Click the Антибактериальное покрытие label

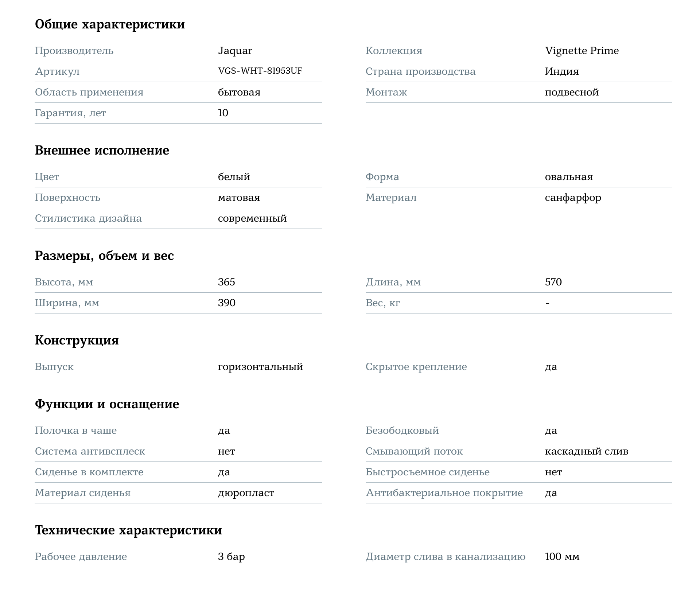point(444,493)
